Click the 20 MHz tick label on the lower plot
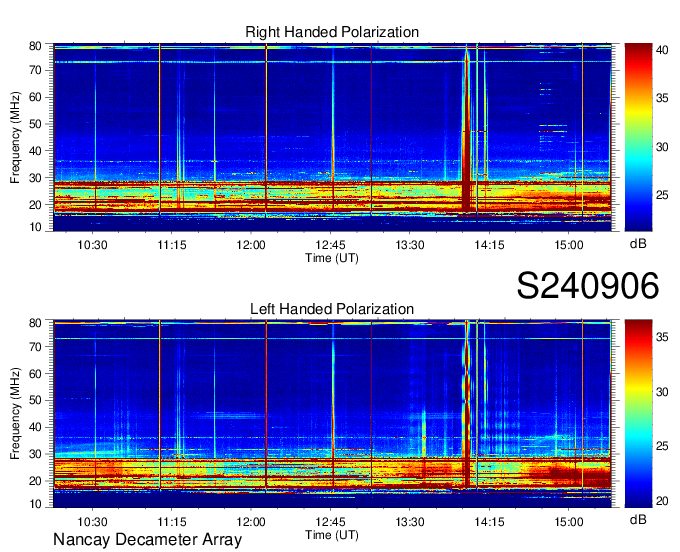Screen dimensions: 680x552 click(x=35, y=481)
